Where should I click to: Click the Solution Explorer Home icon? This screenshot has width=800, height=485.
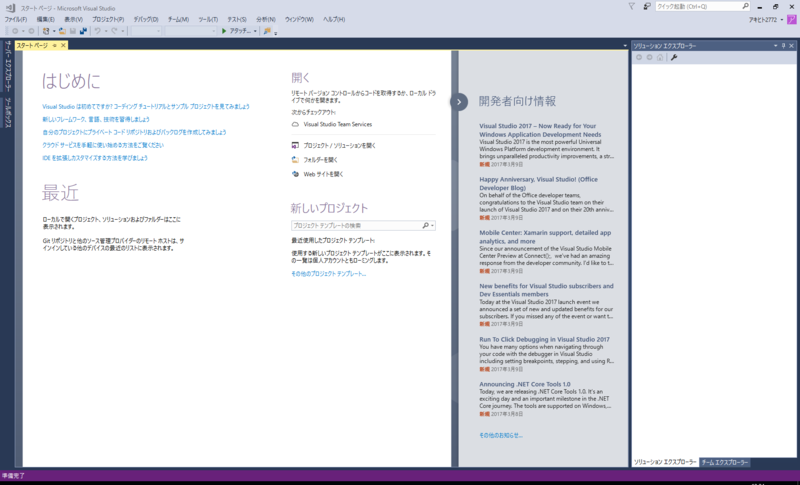[660, 57]
